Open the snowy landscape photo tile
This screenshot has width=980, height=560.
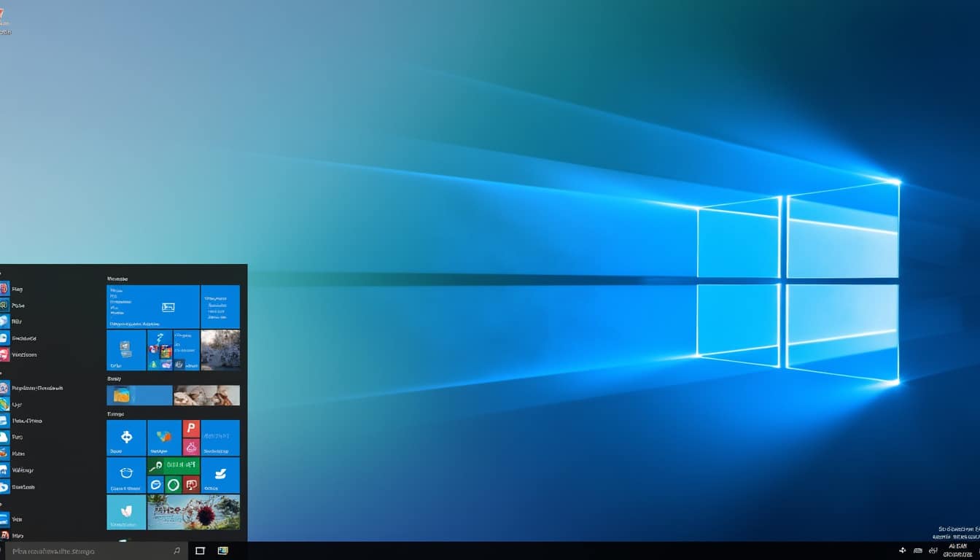tap(220, 350)
